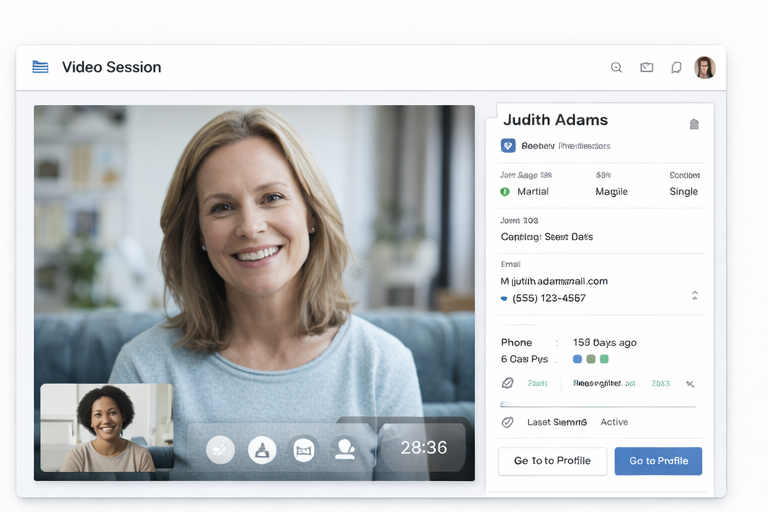Screen dimensions: 768x512
Task: Click the white Go to Profile button
Action: tap(552, 461)
